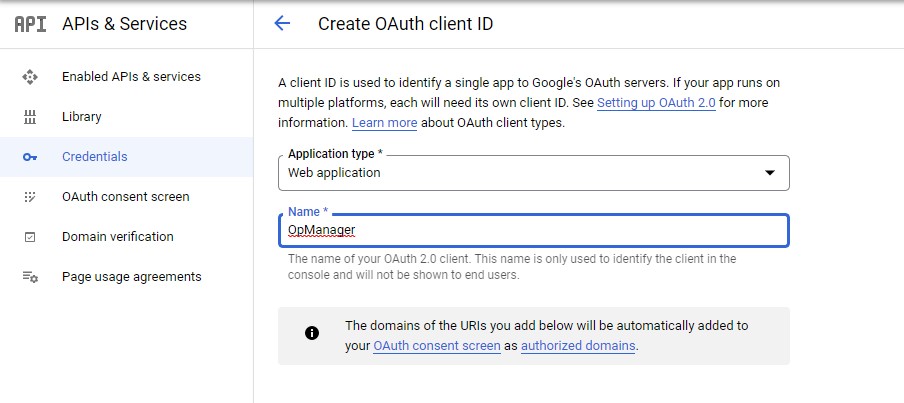904x403 pixels.
Task: Click the Learn more link
Action: click(x=384, y=123)
